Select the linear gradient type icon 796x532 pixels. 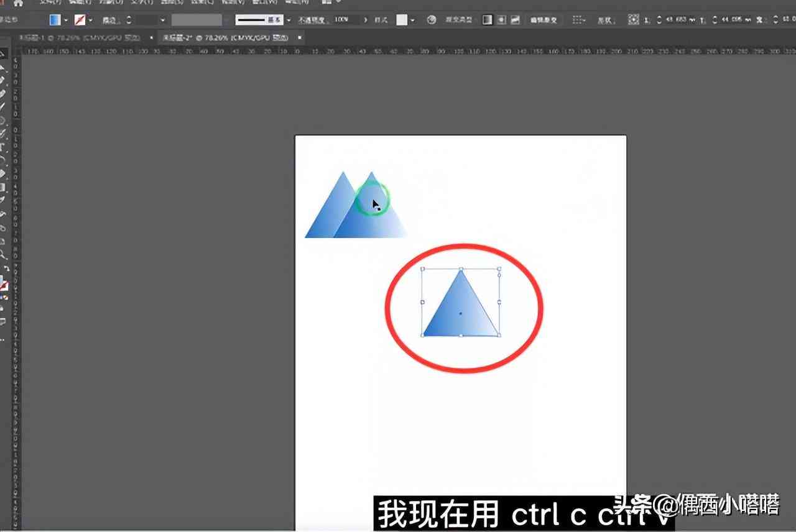coord(488,20)
